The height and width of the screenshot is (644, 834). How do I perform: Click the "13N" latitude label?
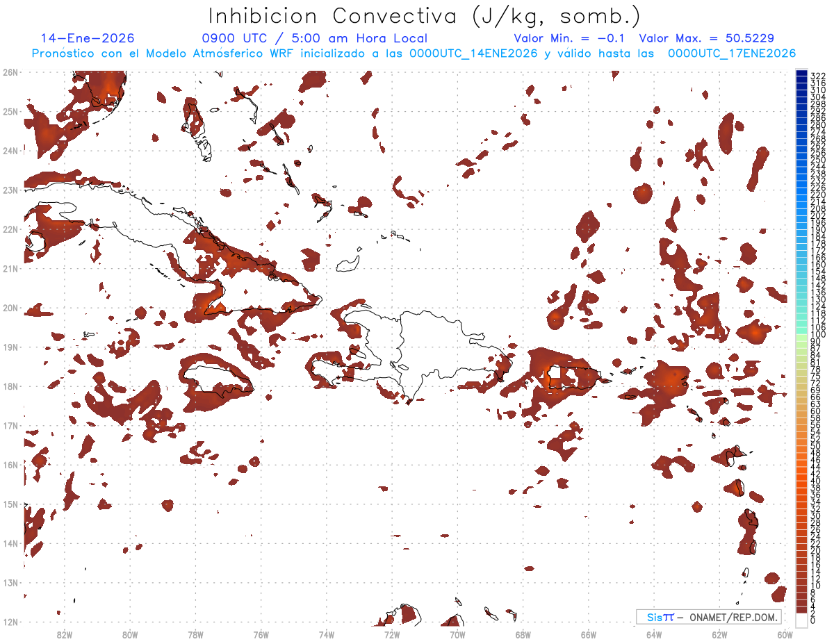[10, 582]
